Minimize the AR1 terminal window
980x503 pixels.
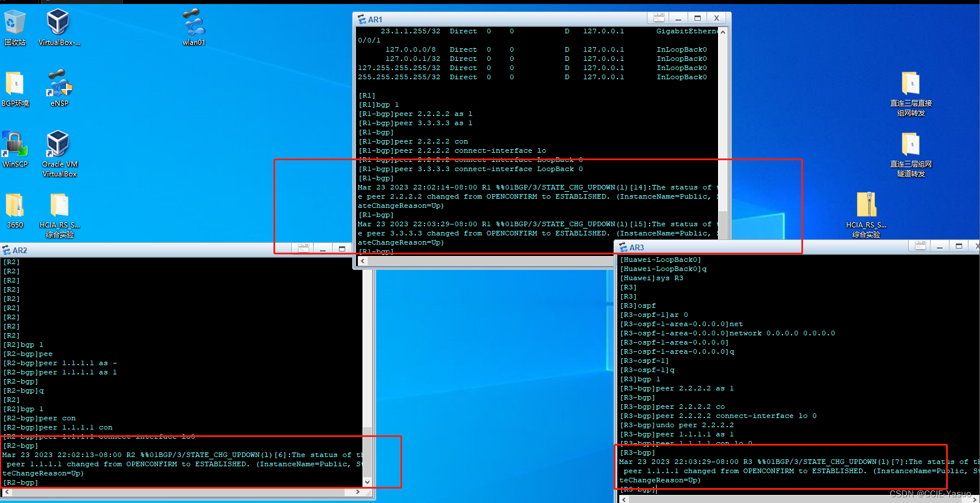tap(678, 18)
